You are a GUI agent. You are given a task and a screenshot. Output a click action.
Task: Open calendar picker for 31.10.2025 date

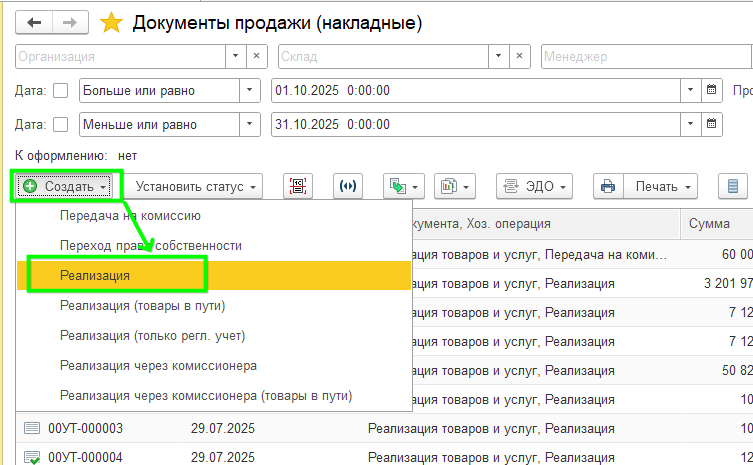point(711,125)
